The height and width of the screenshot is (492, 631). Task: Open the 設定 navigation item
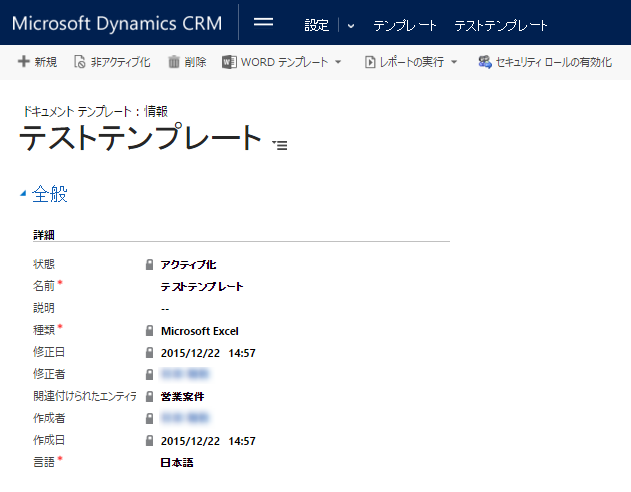316,25
